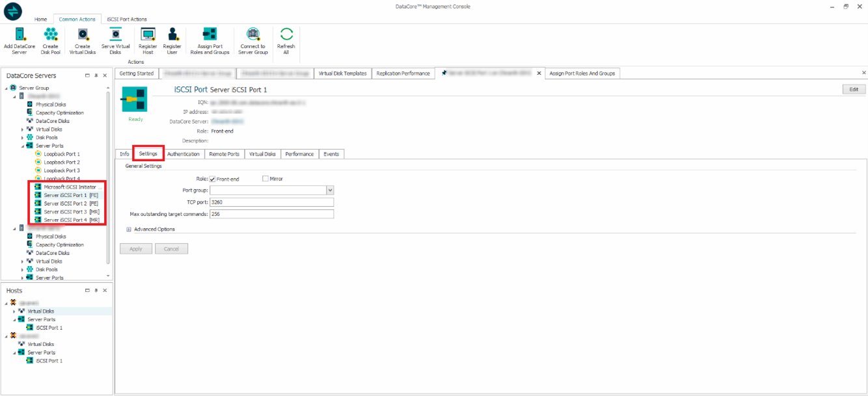Viewport: 868px width, 396px height.
Task: Click the Register User icon
Action: point(172,34)
